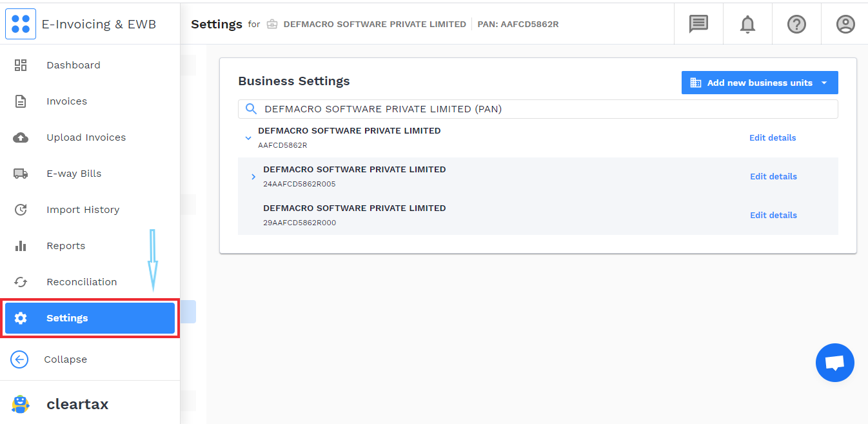Click the E-Invoicing & EWB app grid logo
868x424 pixels.
[x=21, y=24]
